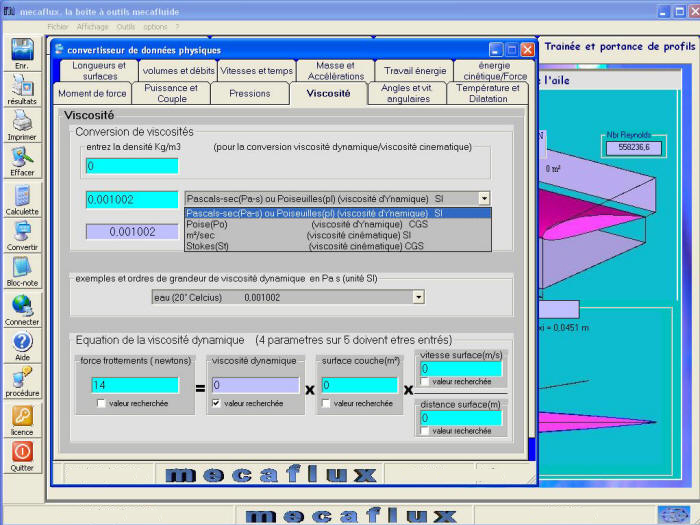This screenshot has height=525, width=700.
Task: Open the Fichier menu
Action: click(58, 27)
